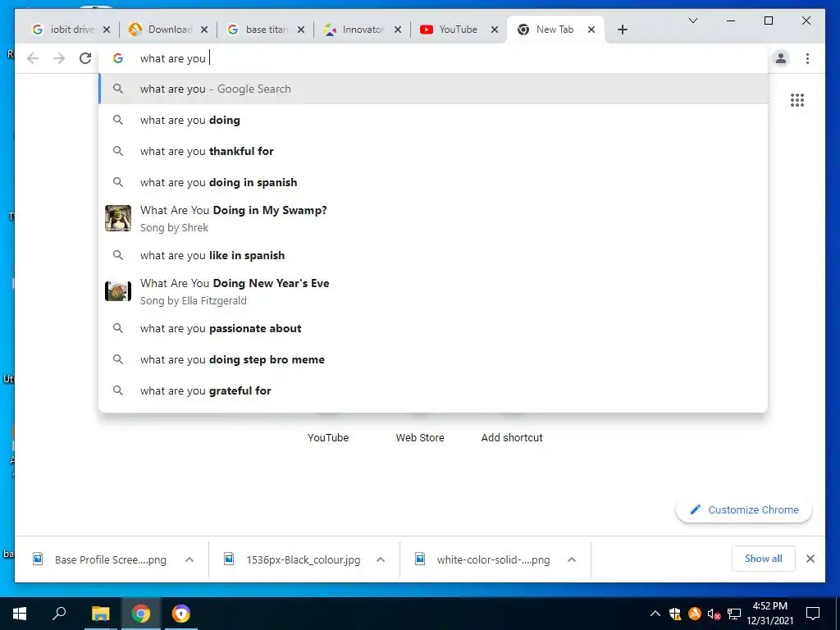This screenshot has width=840, height=630.
Task: Click the Chrome taskbar icon
Action: tap(141, 614)
